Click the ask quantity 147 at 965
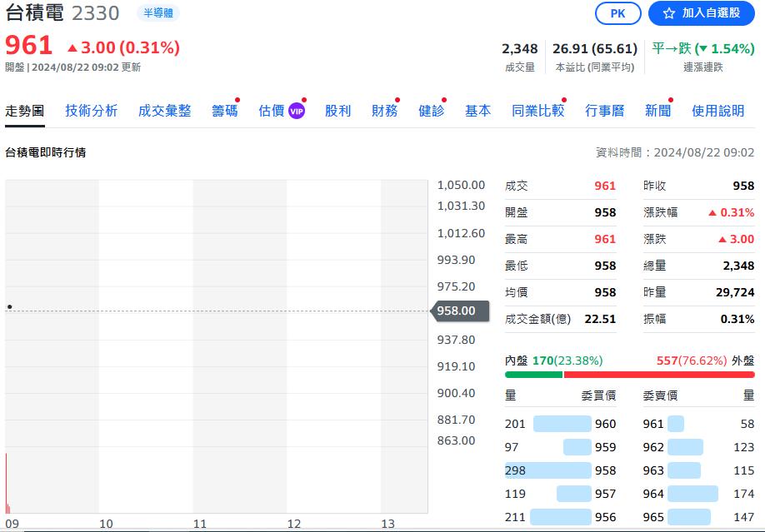 743,517
